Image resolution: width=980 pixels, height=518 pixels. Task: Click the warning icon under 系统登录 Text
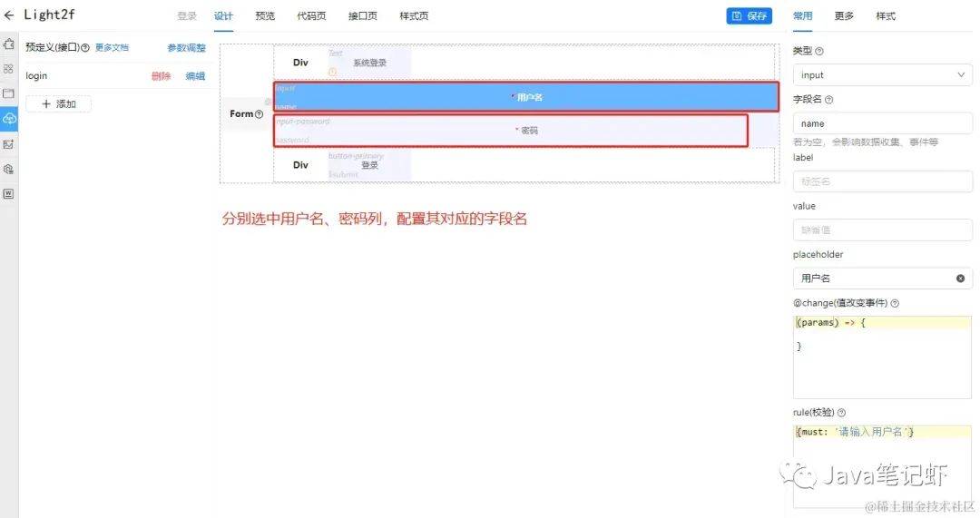pos(332,72)
